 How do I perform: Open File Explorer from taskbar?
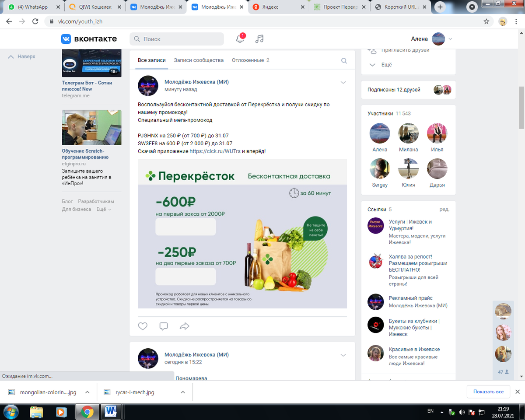click(x=37, y=412)
